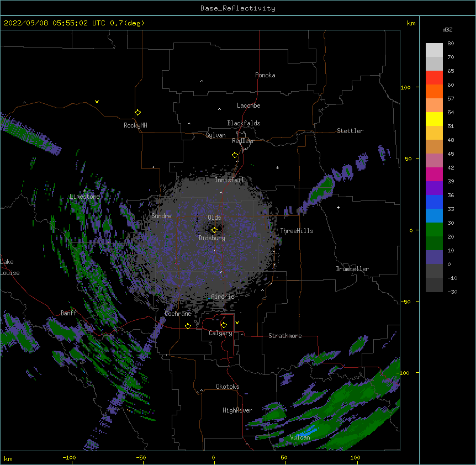This screenshot has height=465, width=476.
Task: Click the yellow V marker northeast of Calgary
Action: pyautogui.click(x=237, y=323)
